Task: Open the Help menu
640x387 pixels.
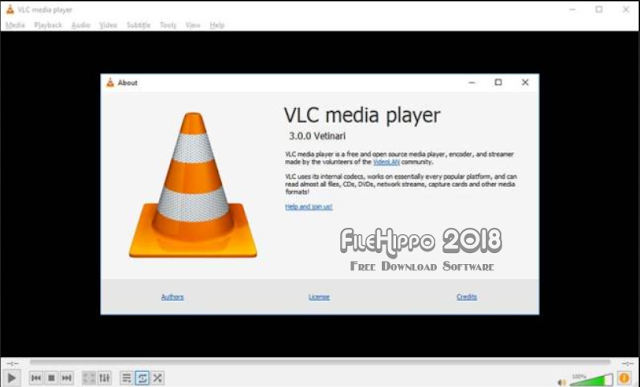Action: [x=217, y=25]
